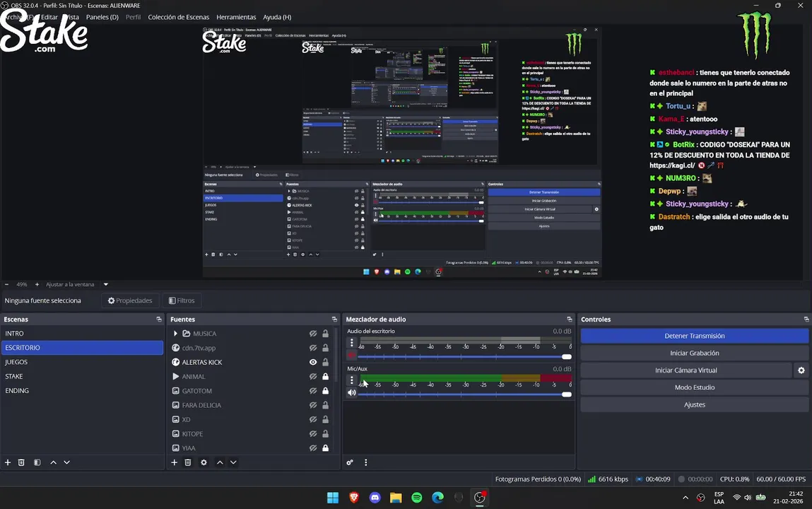Open the Herramientas menu
812x509 pixels.
click(236, 17)
